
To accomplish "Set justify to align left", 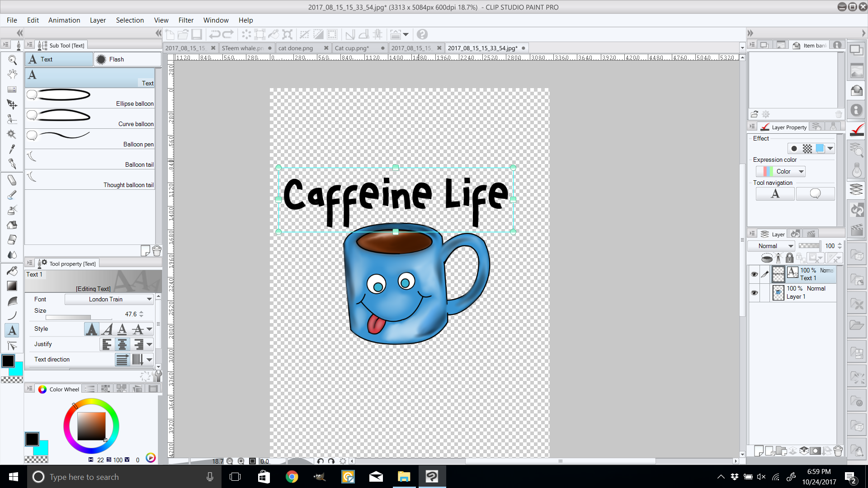I will (x=107, y=345).
